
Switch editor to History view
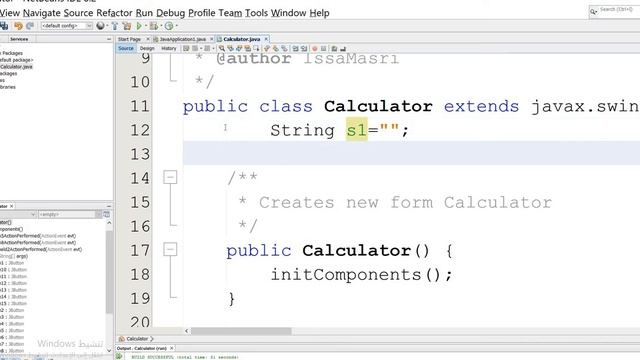169,48
